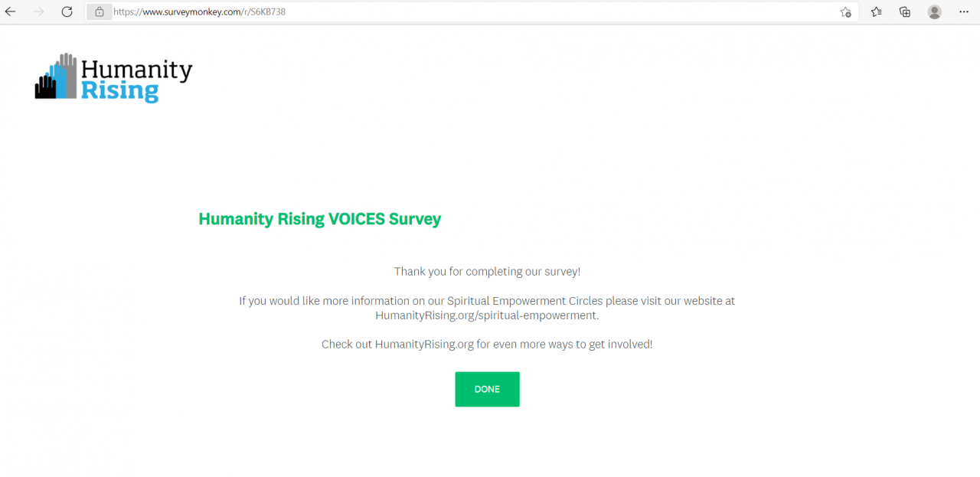
Task: Open the Favorites list
Action: coord(877,11)
